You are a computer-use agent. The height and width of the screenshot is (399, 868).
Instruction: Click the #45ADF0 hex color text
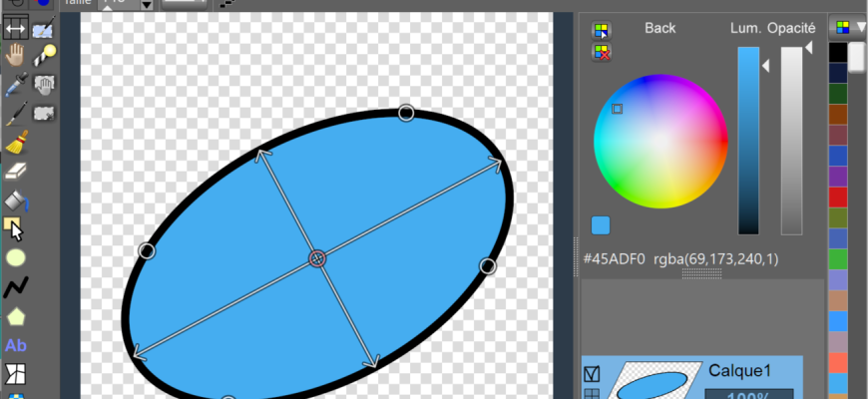(x=615, y=259)
